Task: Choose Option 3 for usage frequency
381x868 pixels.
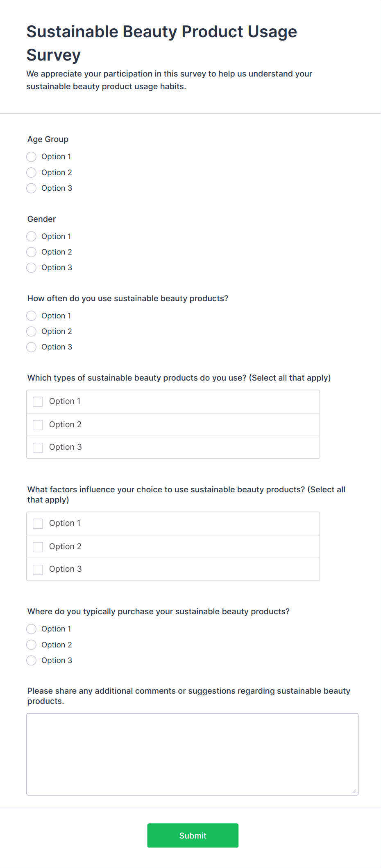Action: click(32, 347)
